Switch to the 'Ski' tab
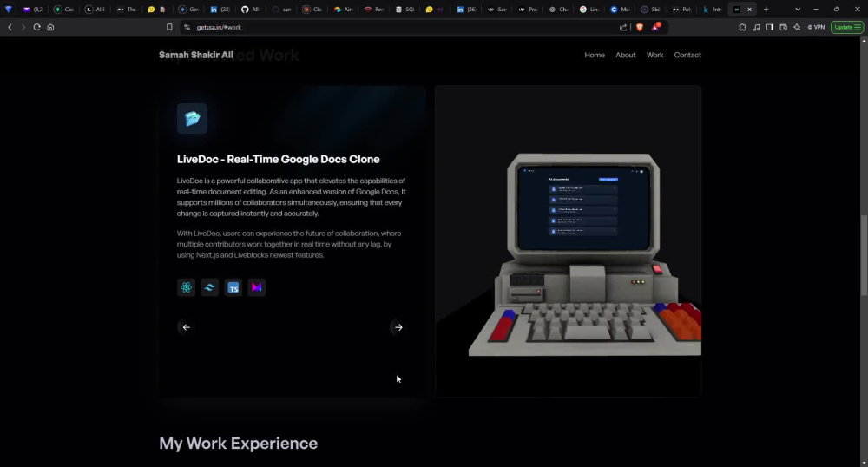Viewport: 868px width, 467px height. point(650,10)
